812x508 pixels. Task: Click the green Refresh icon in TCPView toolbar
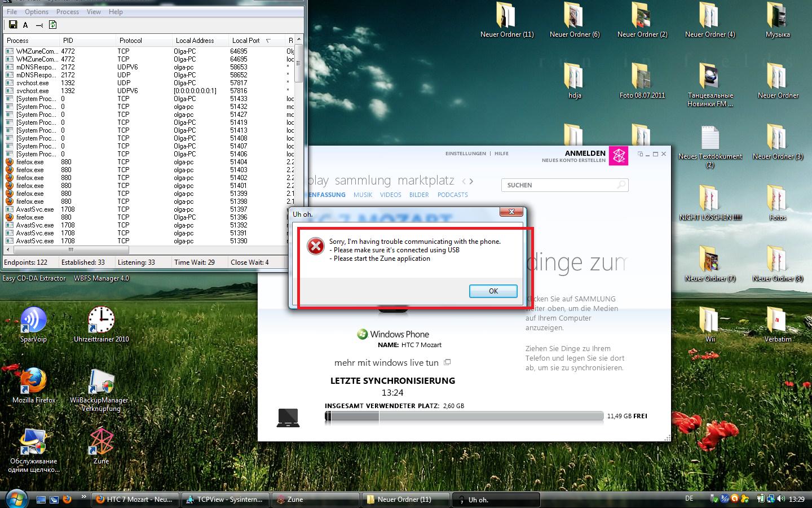pos(52,25)
